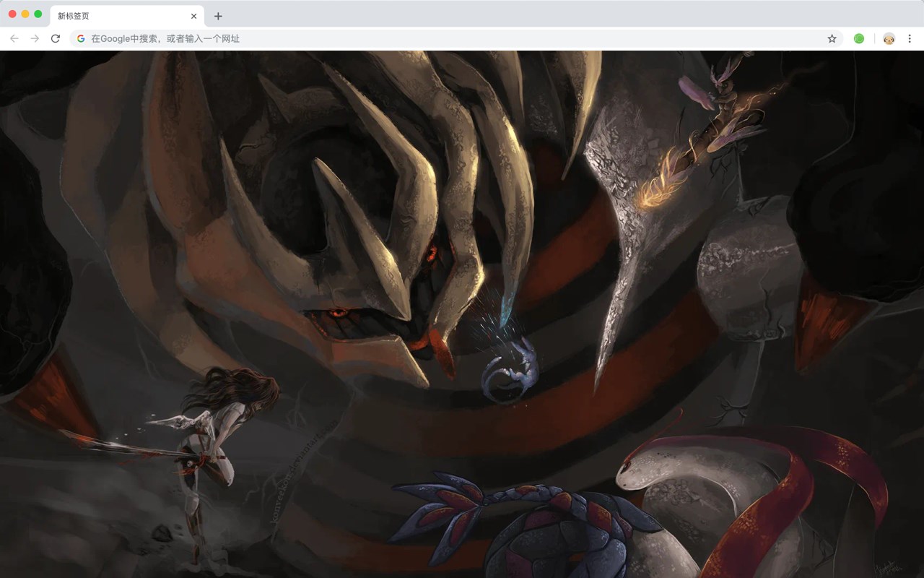Close the window with the red button
Screen dimensions: 924x578
click(12, 14)
